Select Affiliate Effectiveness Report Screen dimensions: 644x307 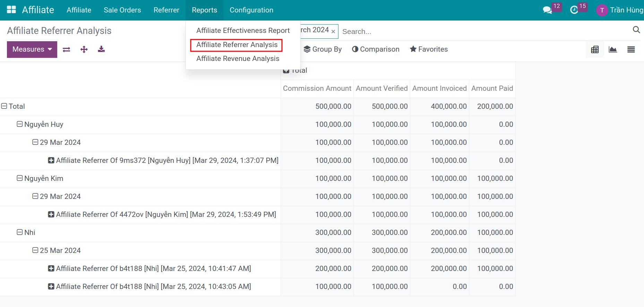tap(243, 30)
